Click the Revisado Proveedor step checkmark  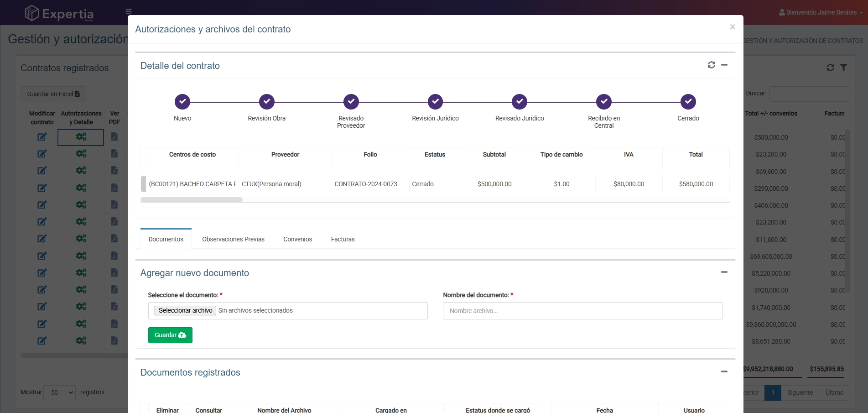point(351,102)
